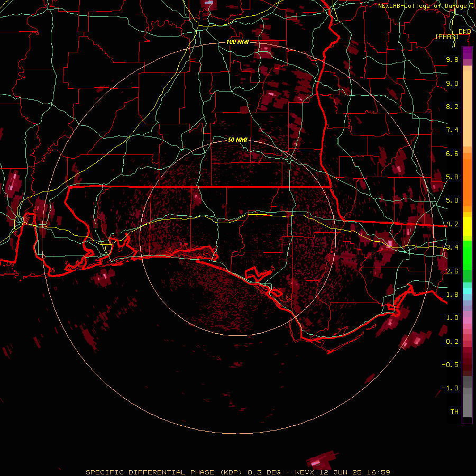
Task: Click the [PHAS] units label
Action: tap(447, 36)
